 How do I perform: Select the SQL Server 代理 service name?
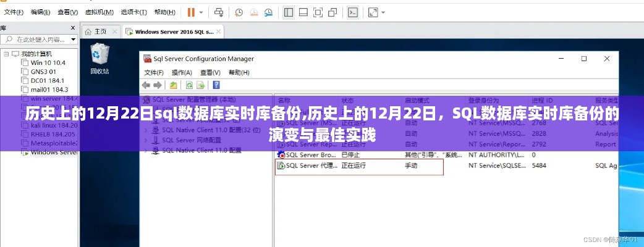[x=311, y=165]
